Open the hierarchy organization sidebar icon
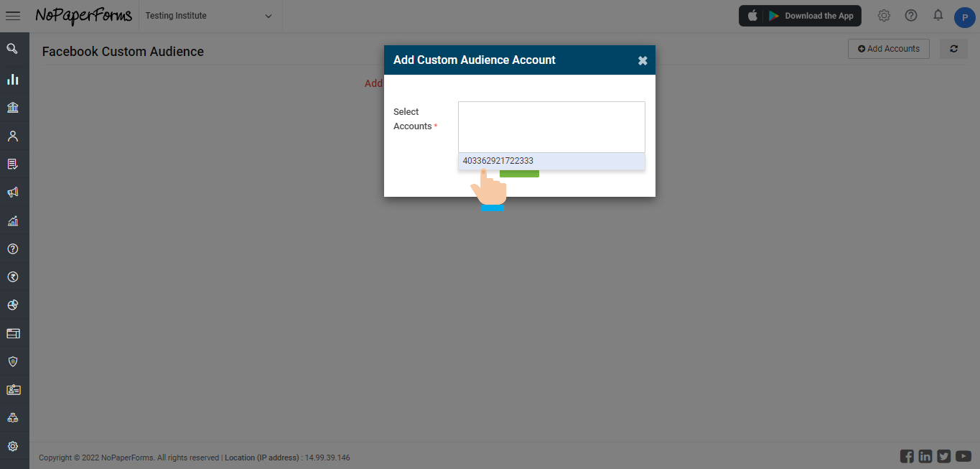Image resolution: width=980 pixels, height=469 pixels. (x=12, y=418)
